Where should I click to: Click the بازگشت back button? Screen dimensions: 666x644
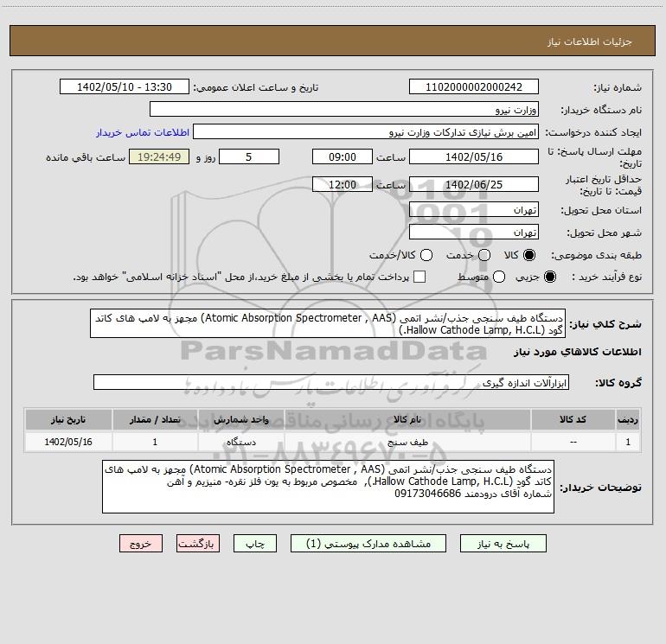[198, 544]
